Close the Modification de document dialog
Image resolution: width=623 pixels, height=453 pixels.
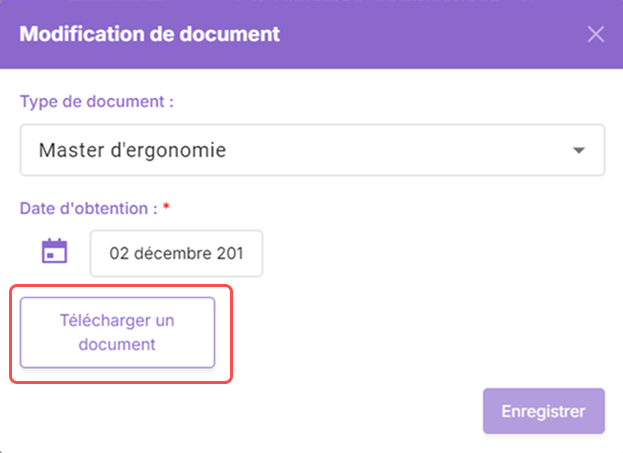click(x=596, y=34)
